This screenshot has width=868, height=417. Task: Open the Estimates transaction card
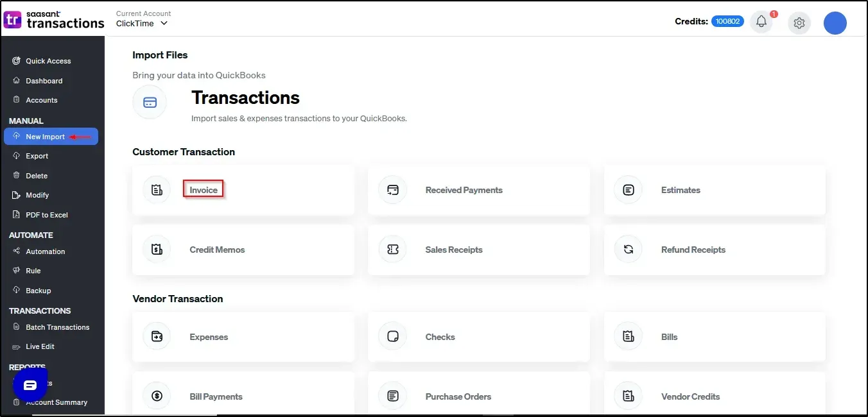pyautogui.click(x=715, y=190)
